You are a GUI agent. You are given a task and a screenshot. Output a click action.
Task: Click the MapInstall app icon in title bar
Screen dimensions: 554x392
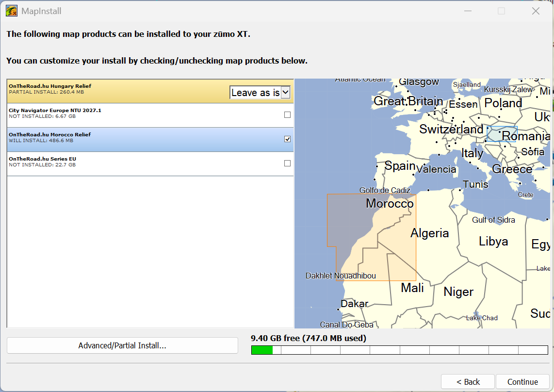[12, 11]
